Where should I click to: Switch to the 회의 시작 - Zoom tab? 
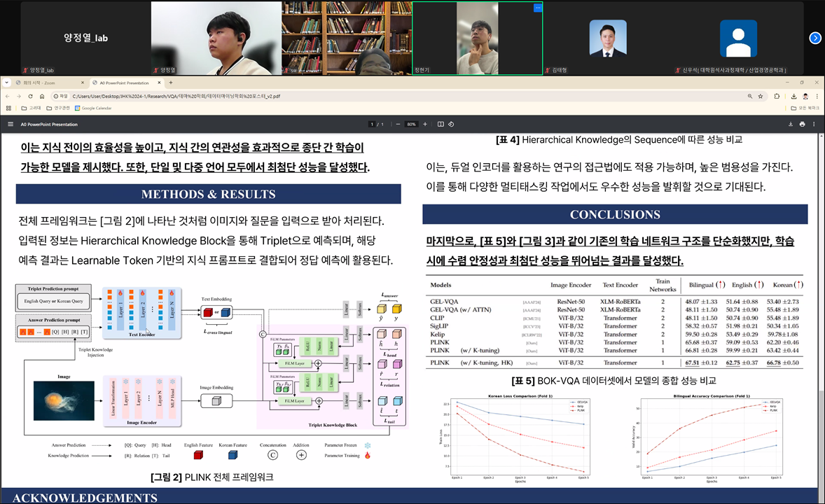tap(46, 83)
